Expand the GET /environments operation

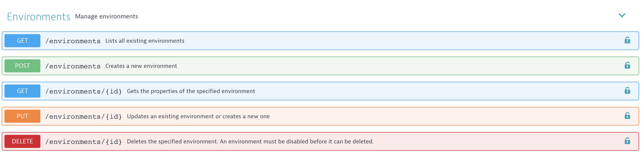pyautogui.click(x=320, y=40)
